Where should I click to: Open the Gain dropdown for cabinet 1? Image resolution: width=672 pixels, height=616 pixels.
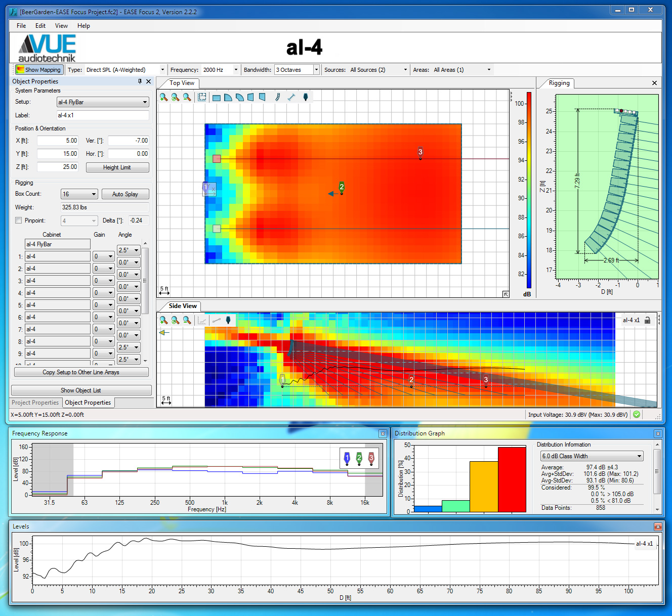(x=103, y=256)
